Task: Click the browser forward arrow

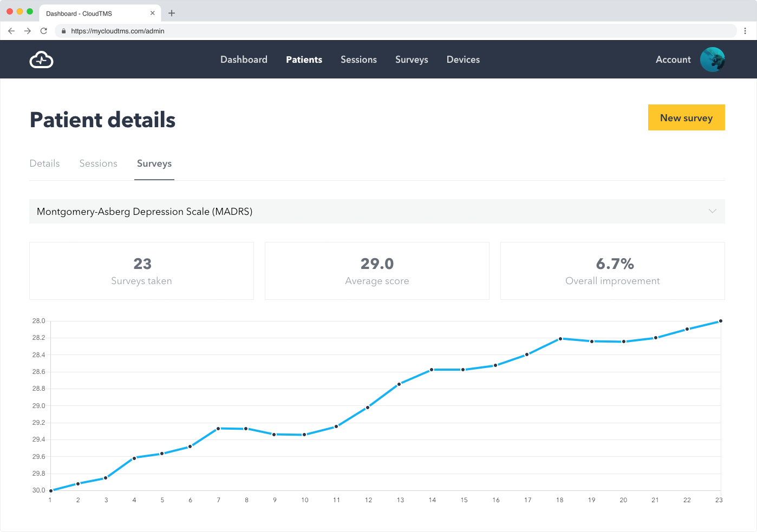Action: [27, 31]
